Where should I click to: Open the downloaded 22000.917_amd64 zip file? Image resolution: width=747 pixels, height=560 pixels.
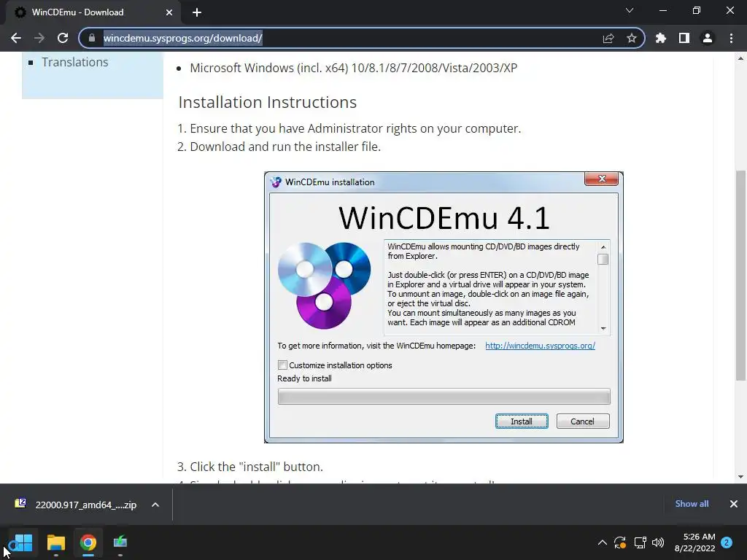point(76,505)
